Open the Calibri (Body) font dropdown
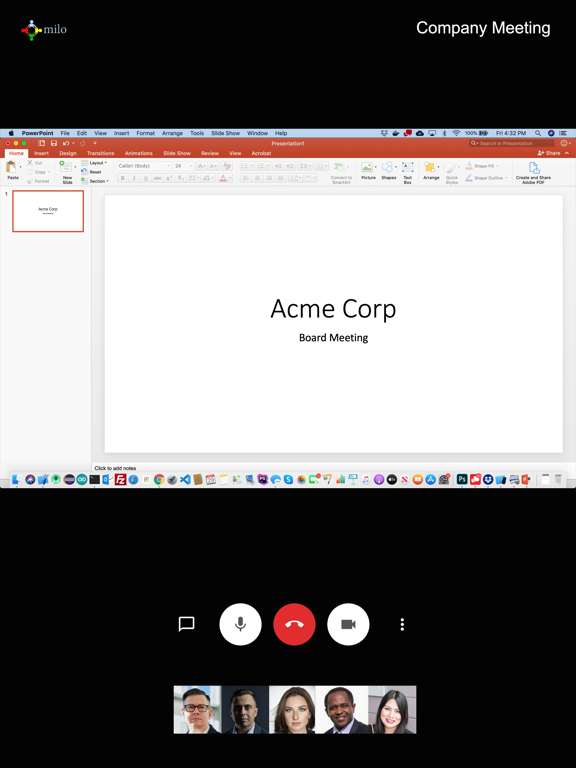 144,166
